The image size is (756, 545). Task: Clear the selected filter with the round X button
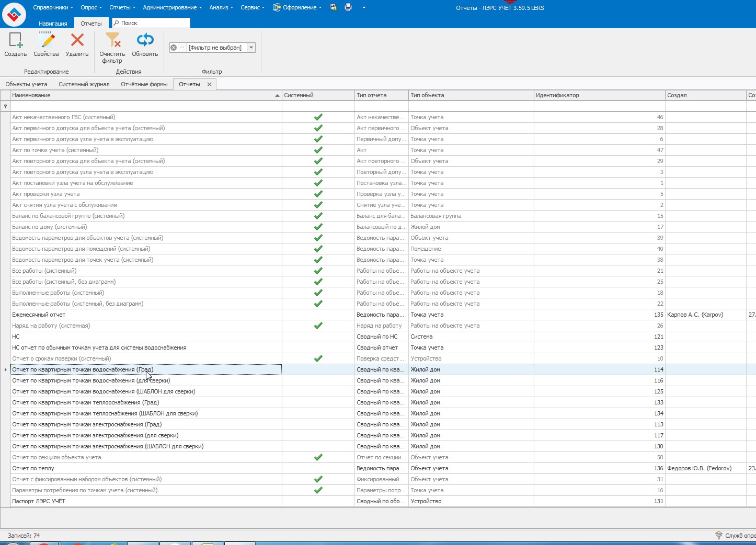174,48
